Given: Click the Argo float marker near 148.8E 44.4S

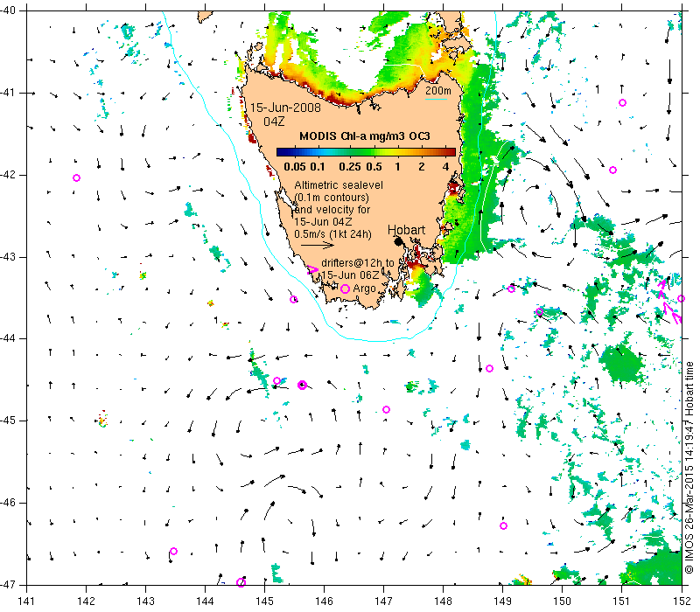Looking at the screenshot, I should coord(489,368).
